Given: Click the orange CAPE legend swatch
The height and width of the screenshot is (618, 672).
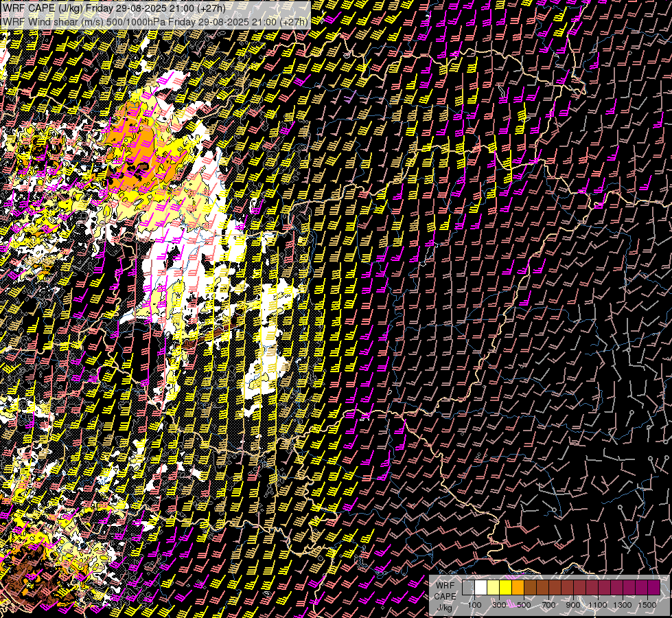Looking at the screenshot, I should point(518,588).
